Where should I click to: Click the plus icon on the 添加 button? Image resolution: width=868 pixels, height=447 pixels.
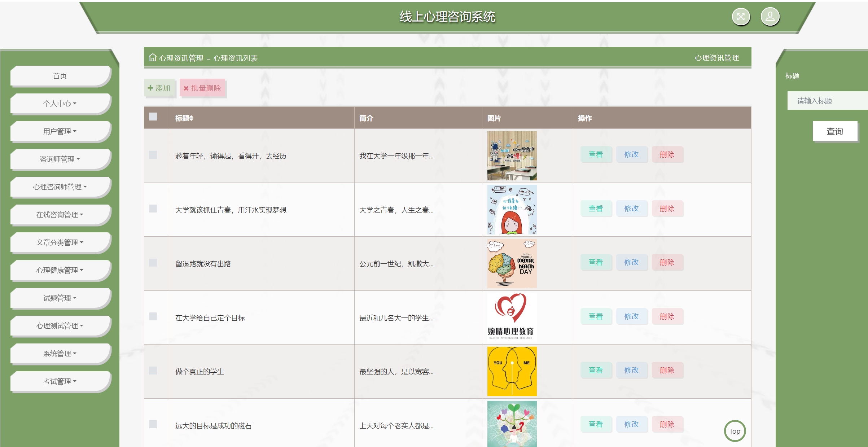pyautogui.click(x=151, y=88)
